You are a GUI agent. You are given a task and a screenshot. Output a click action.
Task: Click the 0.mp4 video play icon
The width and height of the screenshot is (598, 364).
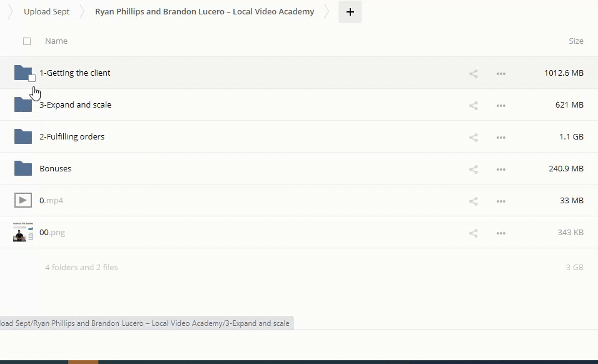coord(23,200)
